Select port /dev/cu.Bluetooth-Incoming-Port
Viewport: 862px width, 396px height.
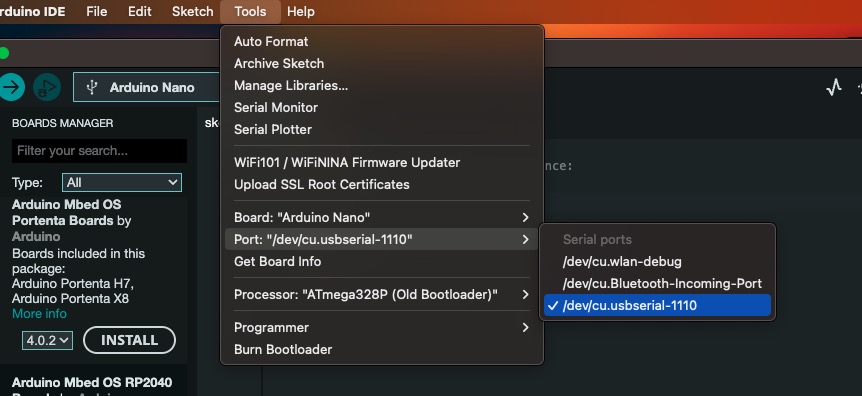657,283
